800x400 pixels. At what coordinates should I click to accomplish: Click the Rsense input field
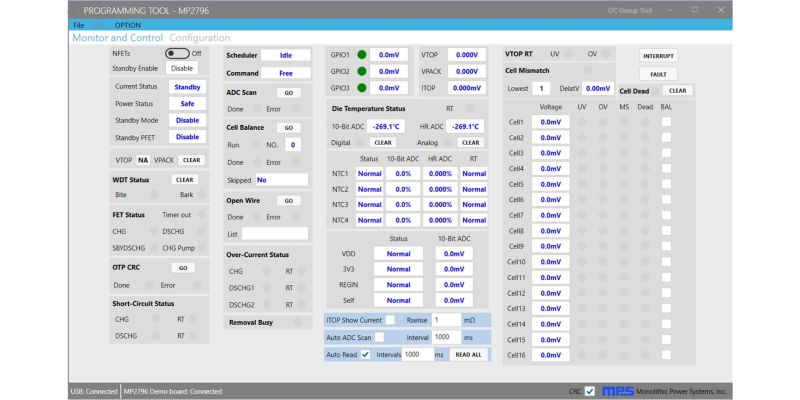point(446,320)
